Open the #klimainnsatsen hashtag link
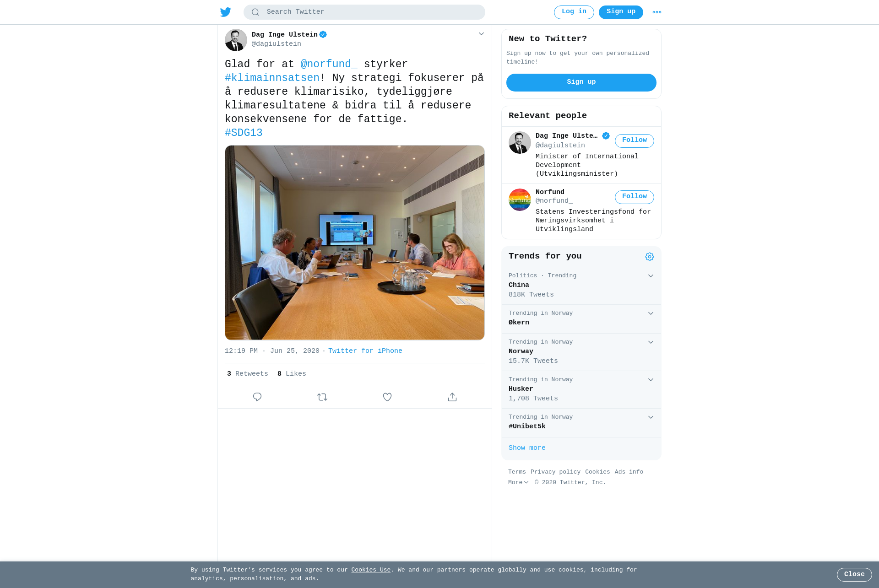The image size is (879, 588). point(272,78)
